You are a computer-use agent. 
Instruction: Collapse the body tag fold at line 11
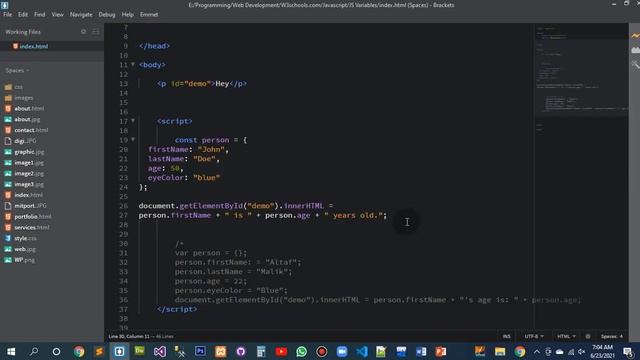coord(133,64)
